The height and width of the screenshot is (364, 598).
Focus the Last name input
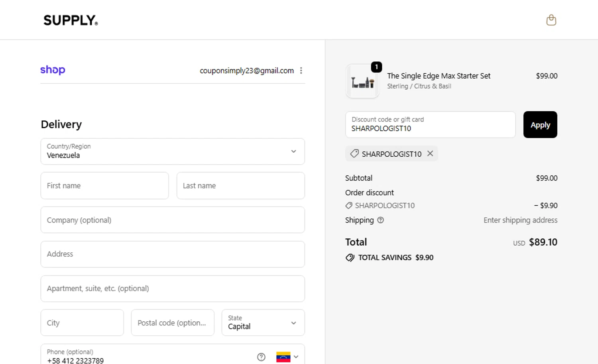240,186
